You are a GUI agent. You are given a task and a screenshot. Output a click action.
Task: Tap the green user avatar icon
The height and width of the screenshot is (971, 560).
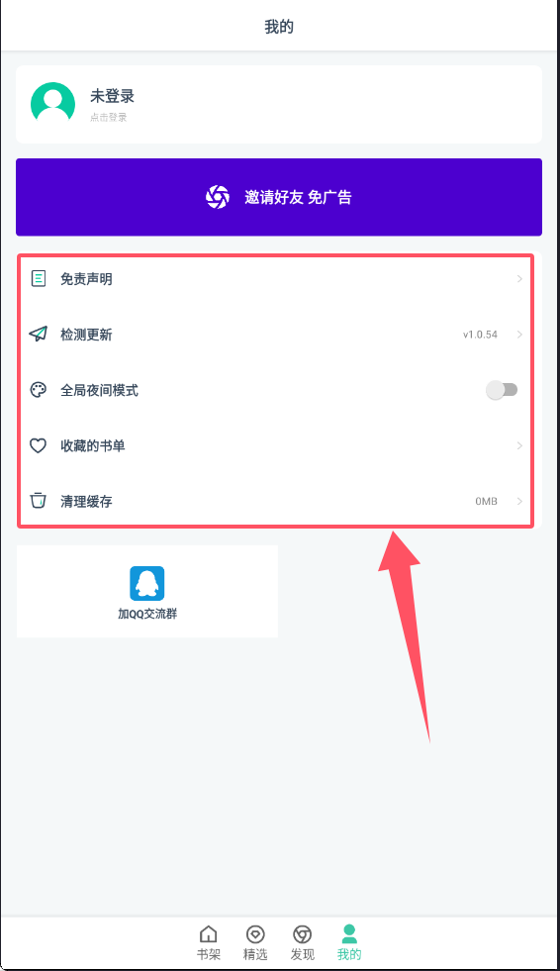[52, 103]
